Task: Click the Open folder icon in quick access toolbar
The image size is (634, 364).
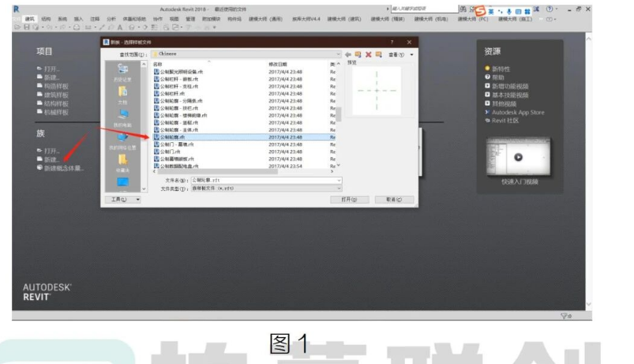Action: pyautogui.click(x=17, y=28)
